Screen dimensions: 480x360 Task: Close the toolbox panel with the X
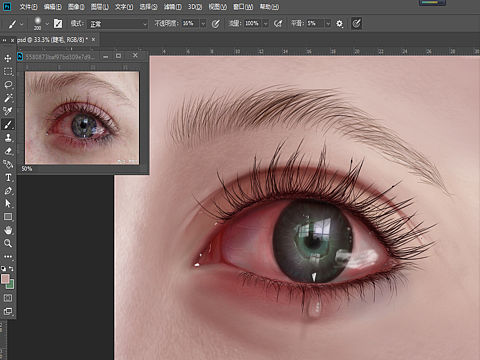[x=12, y=40]
